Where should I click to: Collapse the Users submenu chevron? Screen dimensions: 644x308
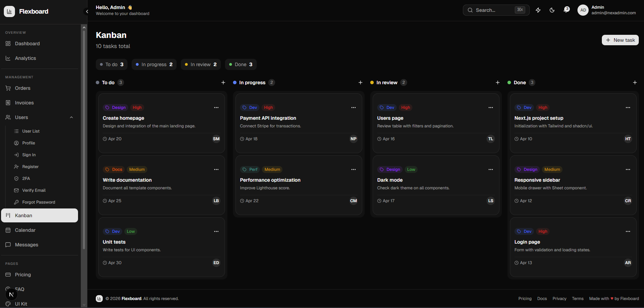(x=71, y=117)
